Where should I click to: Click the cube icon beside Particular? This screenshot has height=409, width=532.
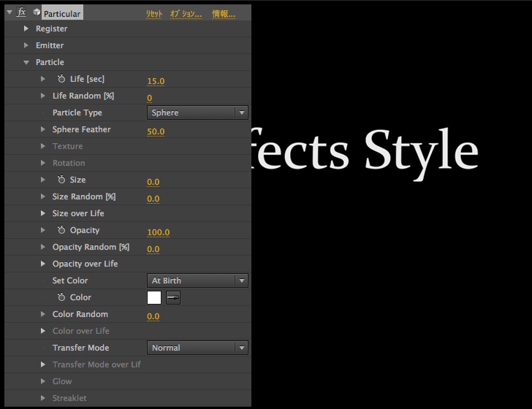[37, 12]
